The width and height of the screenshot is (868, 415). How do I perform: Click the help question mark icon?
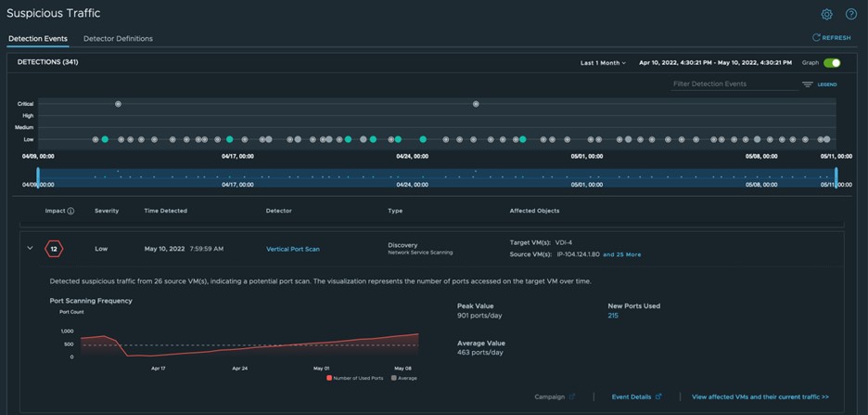849,14
